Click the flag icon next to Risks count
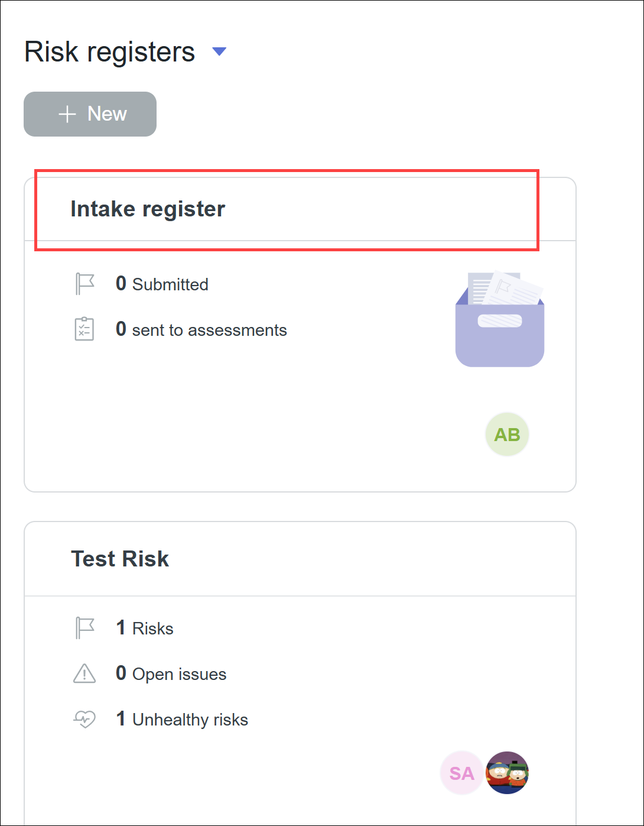644x826 pixels. click(x=84, y=627)
